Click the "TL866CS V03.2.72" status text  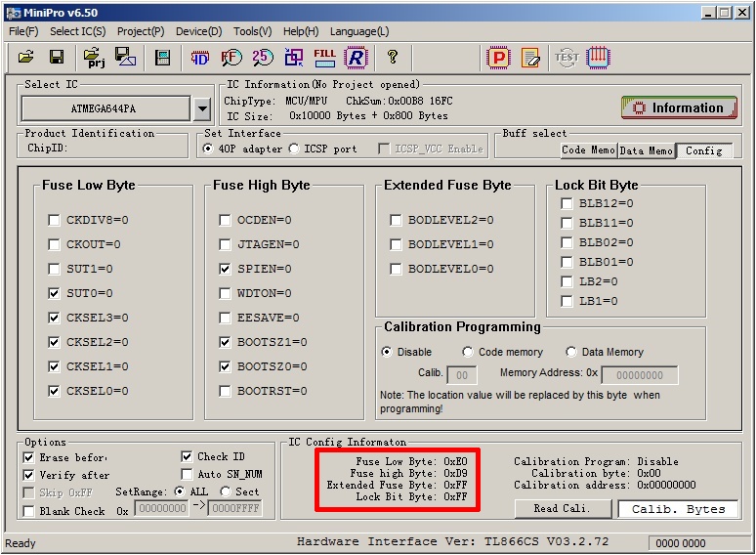pos(546,541)
